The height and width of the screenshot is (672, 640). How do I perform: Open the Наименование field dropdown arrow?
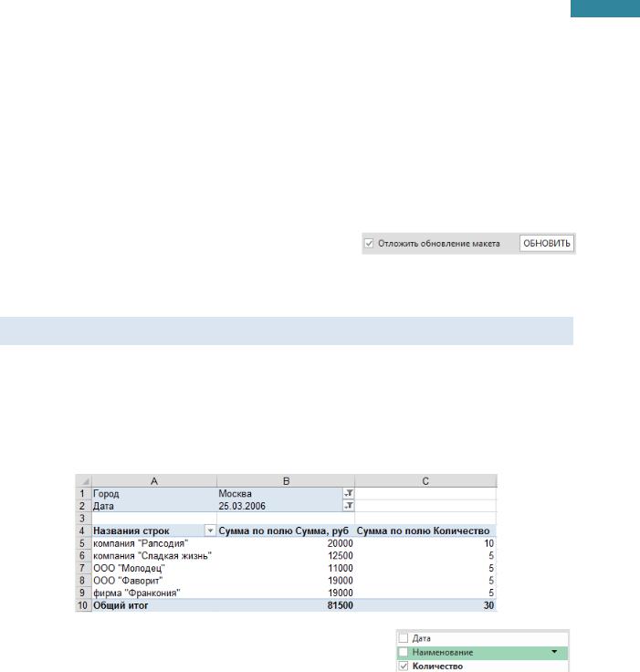tap(554, 652)
